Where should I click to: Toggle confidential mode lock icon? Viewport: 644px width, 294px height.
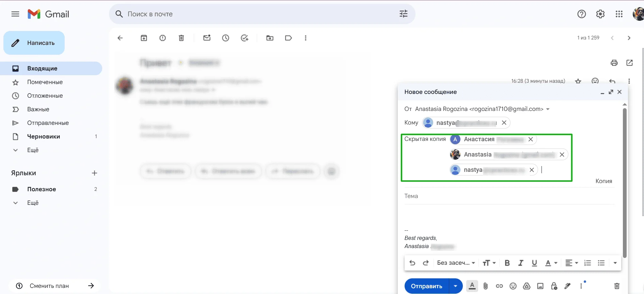[554, 286]
